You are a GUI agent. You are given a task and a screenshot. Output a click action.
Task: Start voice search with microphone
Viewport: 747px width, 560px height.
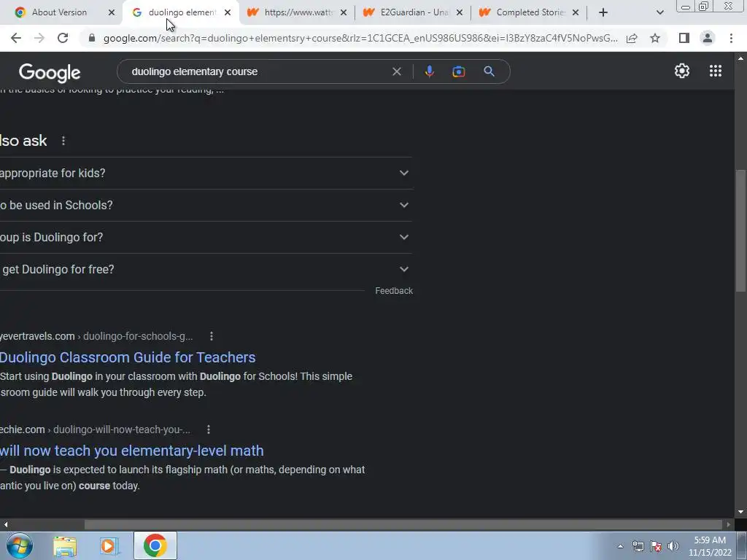429,71
